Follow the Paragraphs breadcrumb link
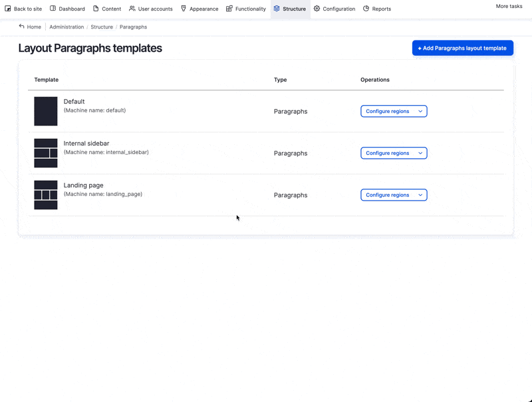The width and height of the screenshot is (532, 402). (134, 27)
